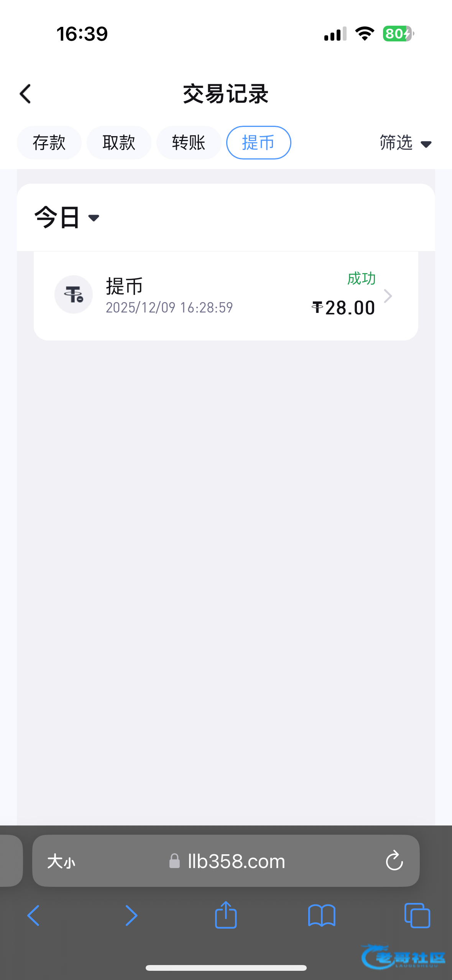Open the 筛选 filter dropdown
Screen dimensions: 452x980
point(405,143)
